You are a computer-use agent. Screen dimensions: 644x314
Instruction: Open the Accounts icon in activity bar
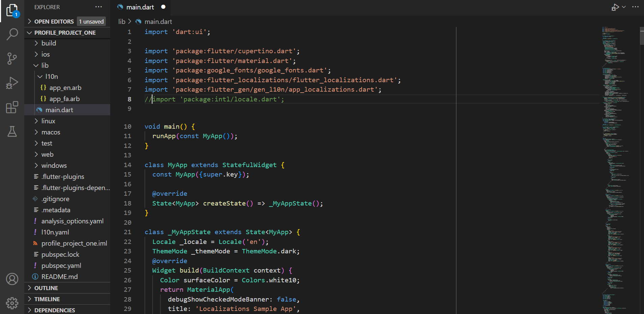coord(12,279)
